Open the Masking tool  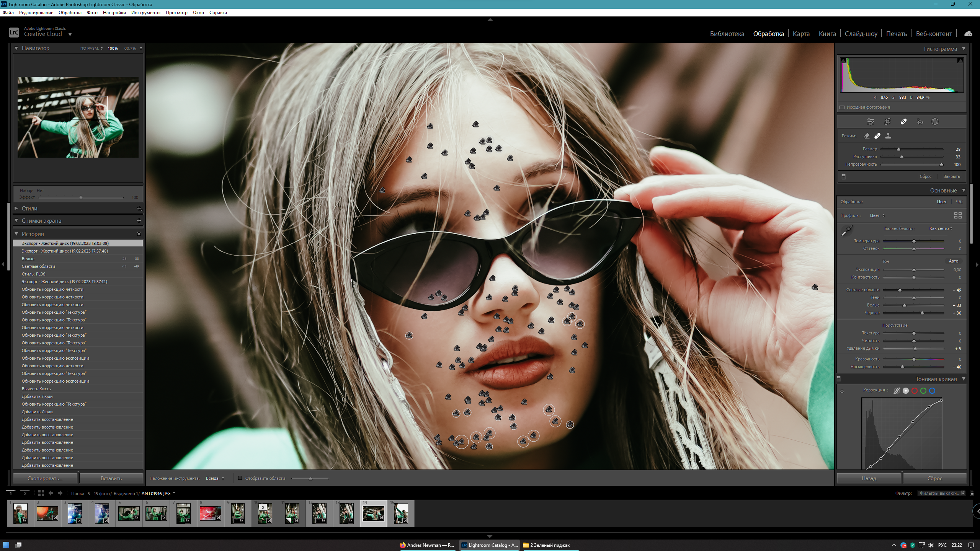(x=935, y=122)
